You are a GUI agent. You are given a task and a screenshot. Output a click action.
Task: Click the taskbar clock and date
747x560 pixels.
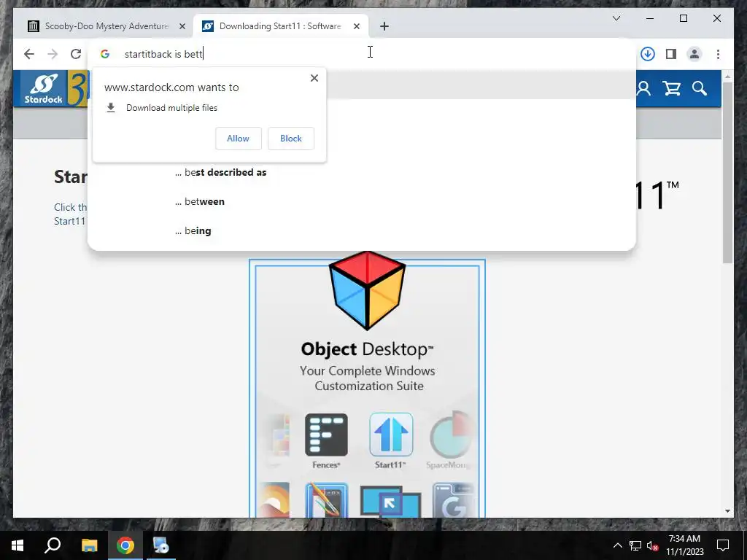(x=684, y=545)
